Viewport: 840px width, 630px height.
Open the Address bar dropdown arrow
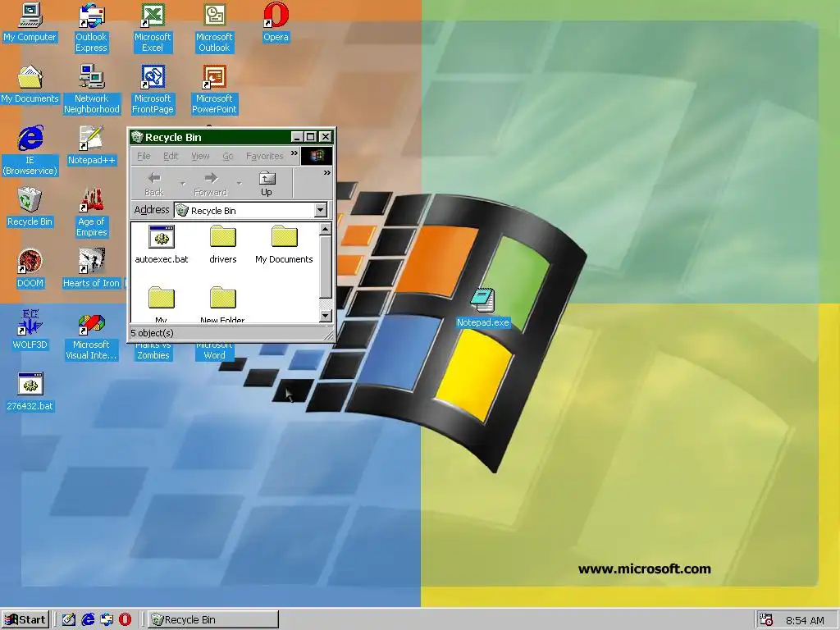pyautogui.click(x=321, y=210)
